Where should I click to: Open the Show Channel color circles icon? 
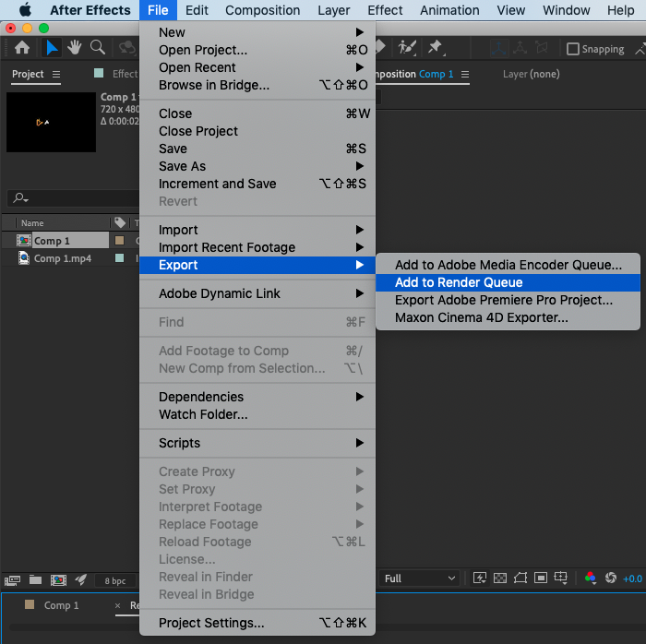(x=590, y=578)
